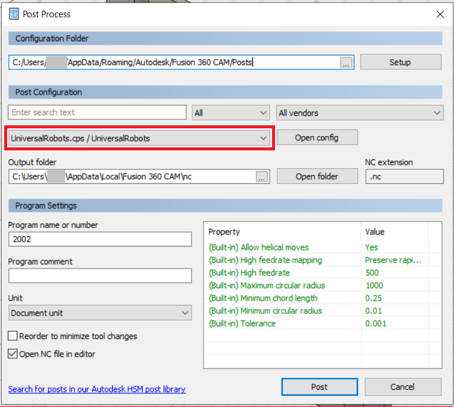Browse for configuration folder with ellipsis button
Viewport: 454px width, 407px height.
[x=346, y=63]
